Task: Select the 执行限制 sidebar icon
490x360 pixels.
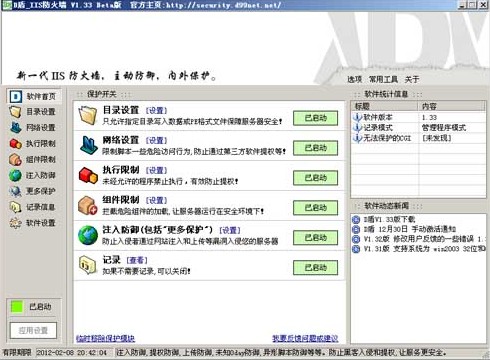Action: point(15,144)
